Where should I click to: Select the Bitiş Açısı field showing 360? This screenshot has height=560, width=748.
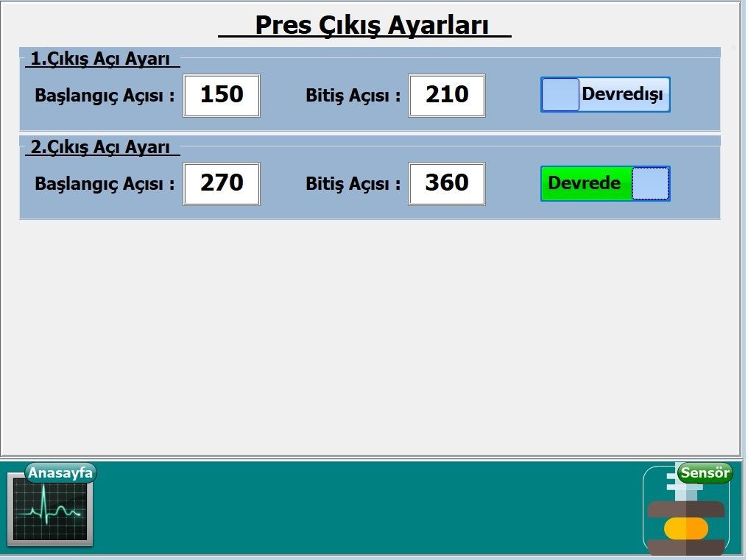tap(447, 183)
